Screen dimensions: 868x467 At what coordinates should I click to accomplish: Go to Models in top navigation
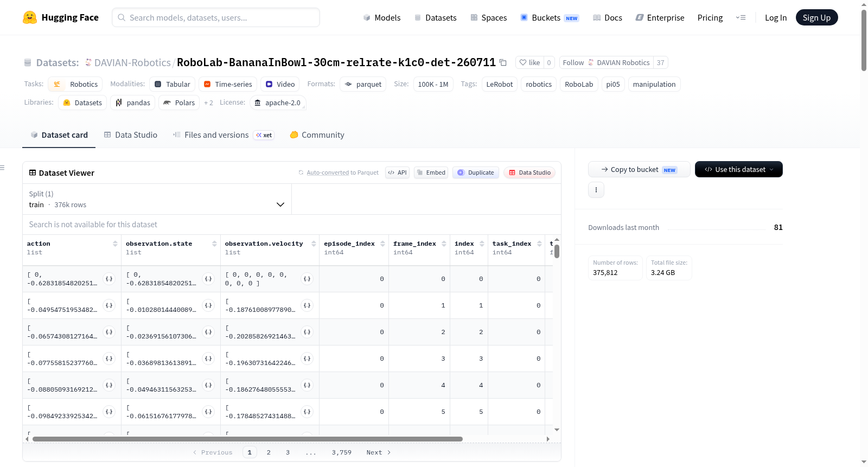pos(382,17)
